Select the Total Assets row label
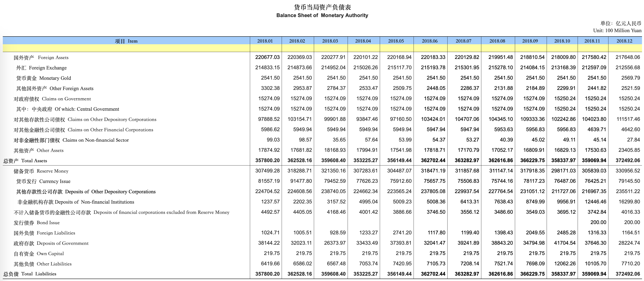Screen dimensions: 644x281 [25, 161]
